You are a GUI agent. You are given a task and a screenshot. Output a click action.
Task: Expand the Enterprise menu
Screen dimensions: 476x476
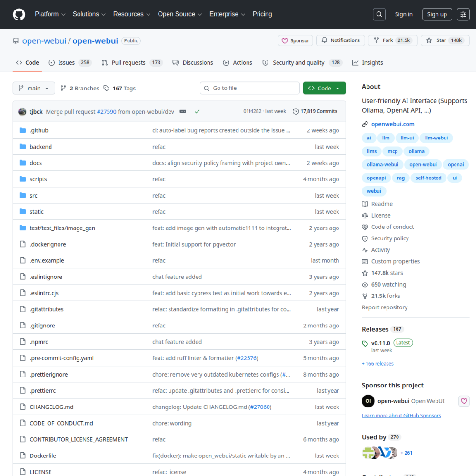pyautogui.click(x=227, y=14)
